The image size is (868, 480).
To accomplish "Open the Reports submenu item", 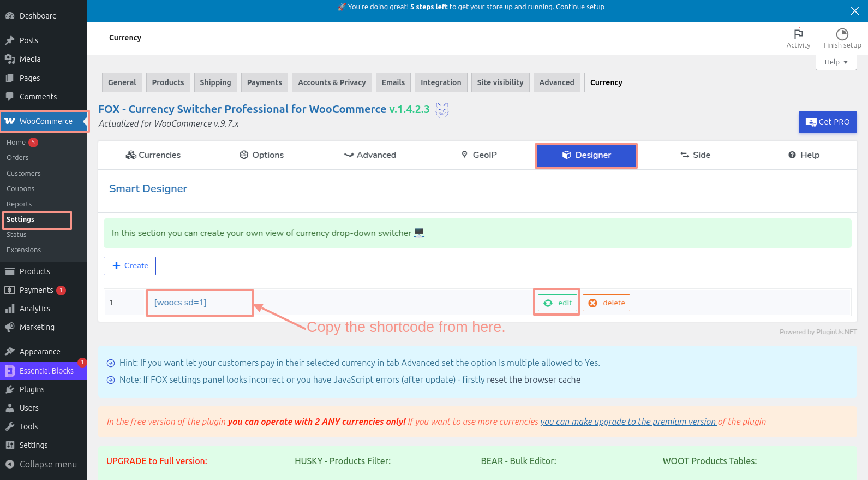I will click(19, 204).
